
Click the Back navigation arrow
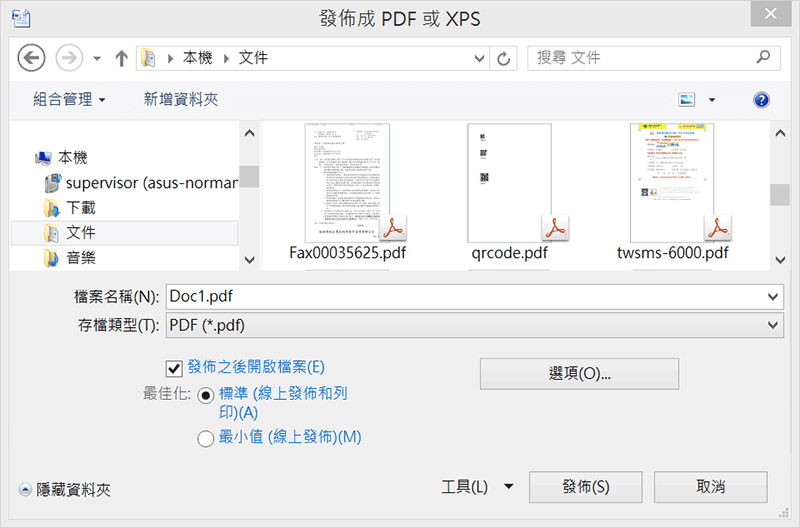point(31,58)
